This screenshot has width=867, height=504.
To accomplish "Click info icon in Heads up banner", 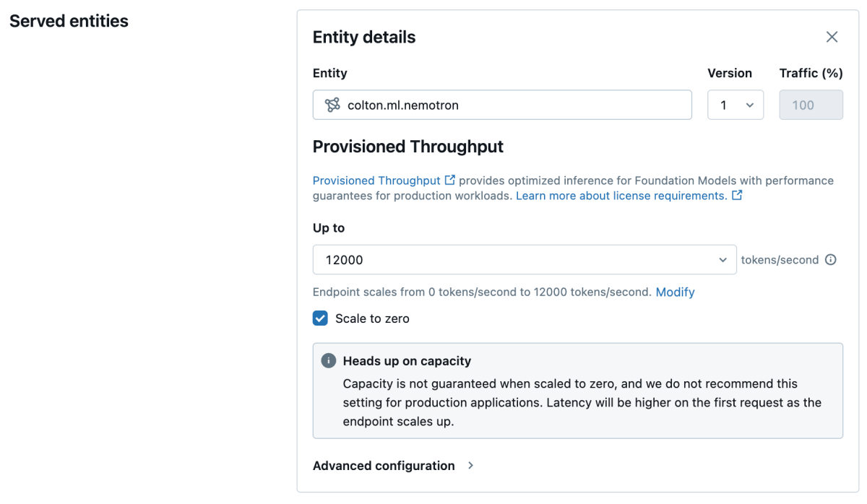I will tap(329, 360).
